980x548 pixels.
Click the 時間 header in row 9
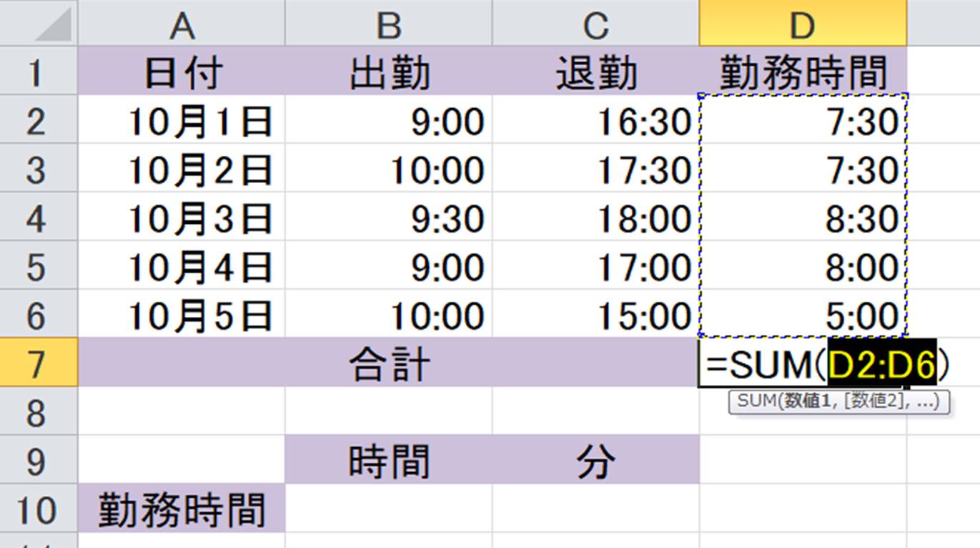(389, 462)
